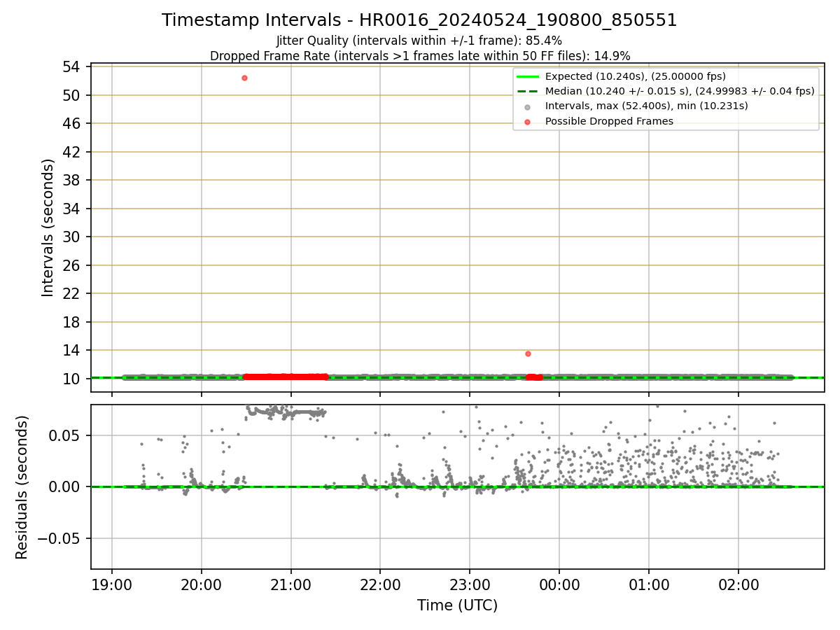840x630 pixels.
Task: Click the '02:00' x-axis tick label
Action: click(738, 584)
